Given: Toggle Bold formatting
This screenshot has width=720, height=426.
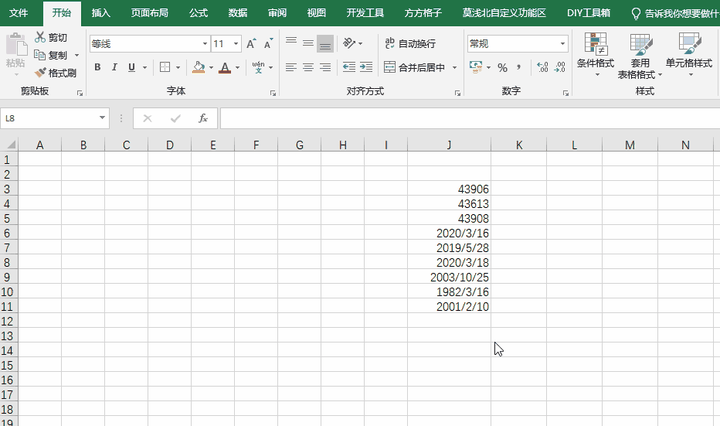Looking at the screenshot, I should click(x=97, y=67).
